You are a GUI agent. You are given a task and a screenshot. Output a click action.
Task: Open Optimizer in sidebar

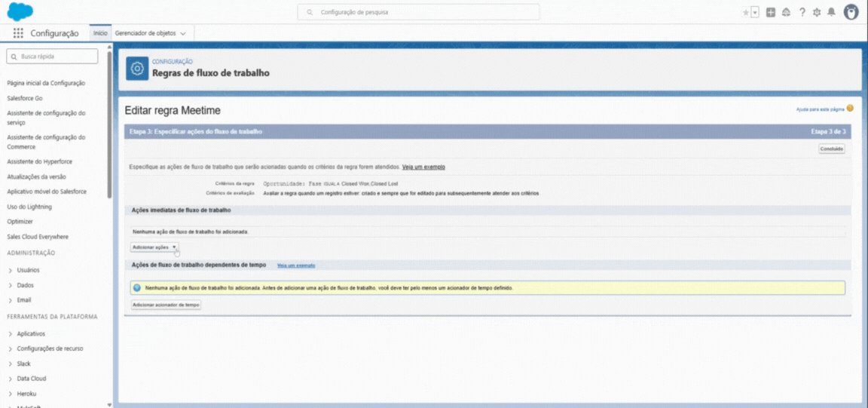coord(20,221)
